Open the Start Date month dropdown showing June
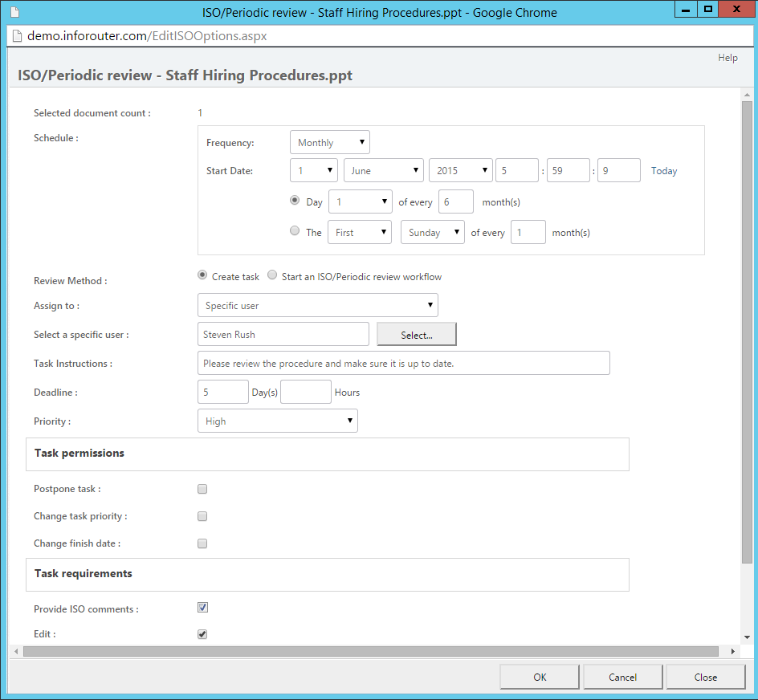 click(383, 170)
